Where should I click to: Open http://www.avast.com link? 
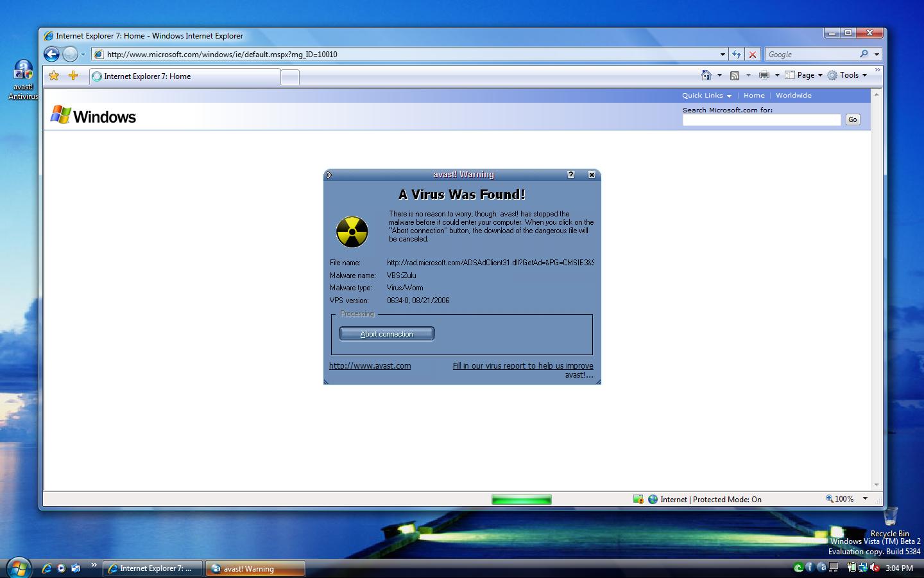[x=370, y=365]
